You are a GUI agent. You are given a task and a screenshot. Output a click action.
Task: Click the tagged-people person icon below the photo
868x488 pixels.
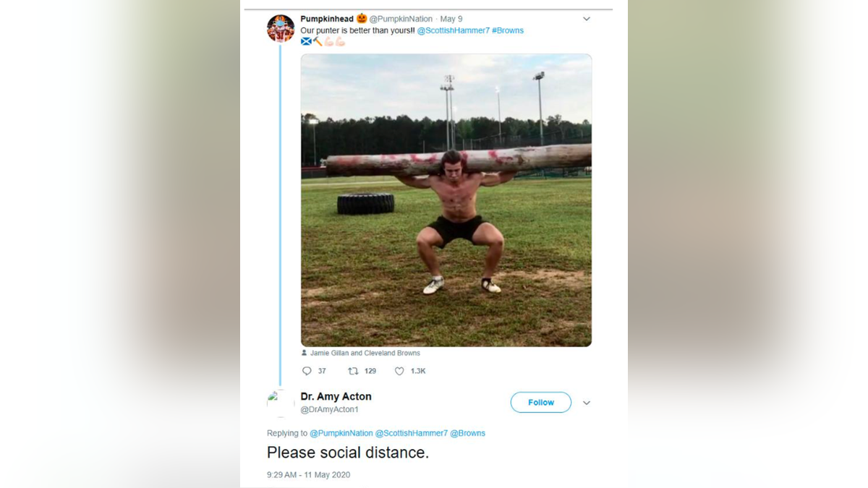(x=304, y=353)
